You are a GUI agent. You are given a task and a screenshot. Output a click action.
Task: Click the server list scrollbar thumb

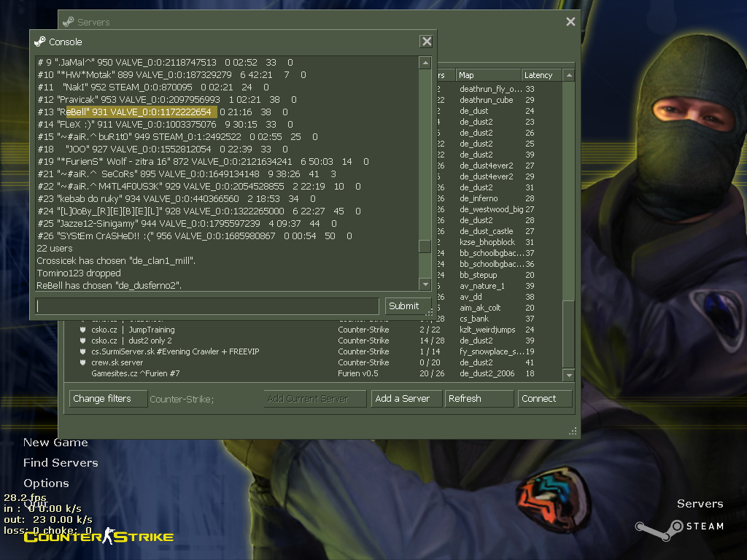point(568,333)
